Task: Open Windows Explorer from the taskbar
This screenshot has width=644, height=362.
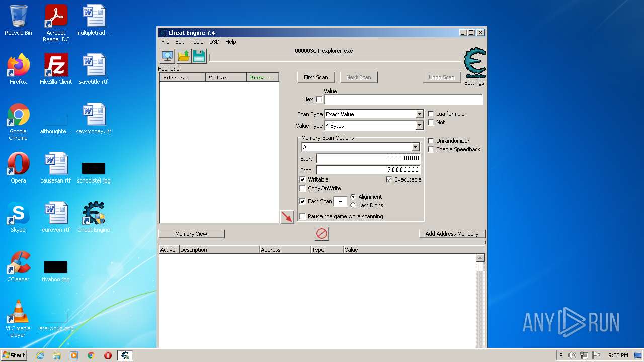Action: 57,355
